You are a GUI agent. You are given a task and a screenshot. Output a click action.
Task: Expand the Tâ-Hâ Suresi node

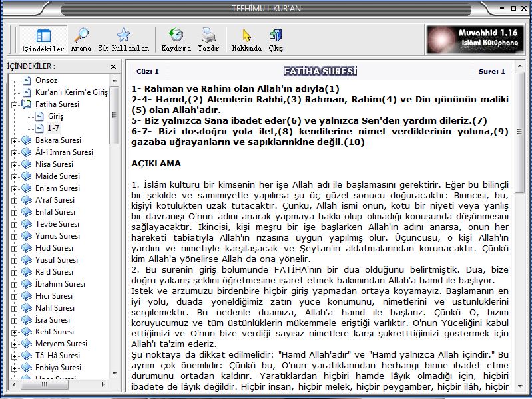14,356
